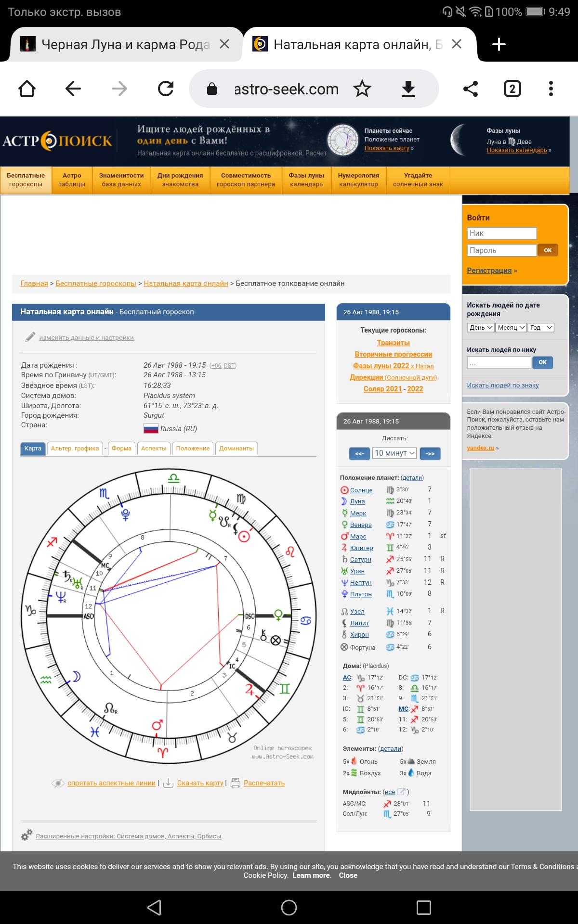Click the eye icon to hide aspect lines
This screenshot has height=924, width=578.
pyautogui.click(x=58, y=783)
